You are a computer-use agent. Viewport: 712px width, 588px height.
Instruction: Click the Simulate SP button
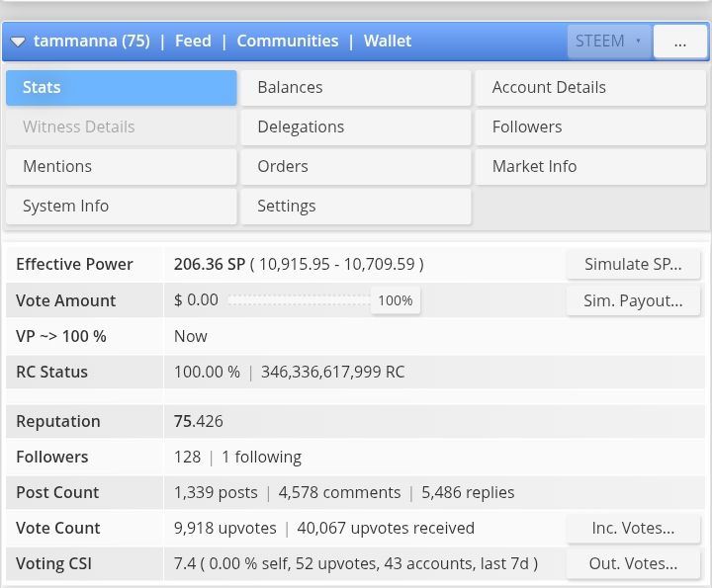pos(633,265)
